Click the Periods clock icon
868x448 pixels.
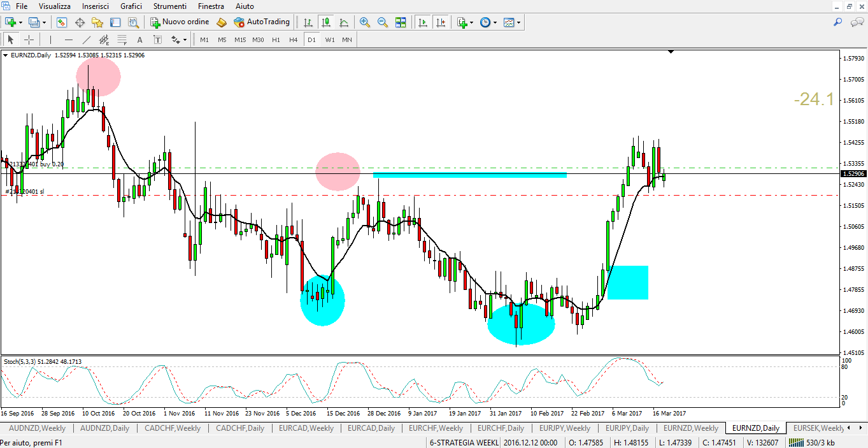pyautogui.click(x=485, y=22)
